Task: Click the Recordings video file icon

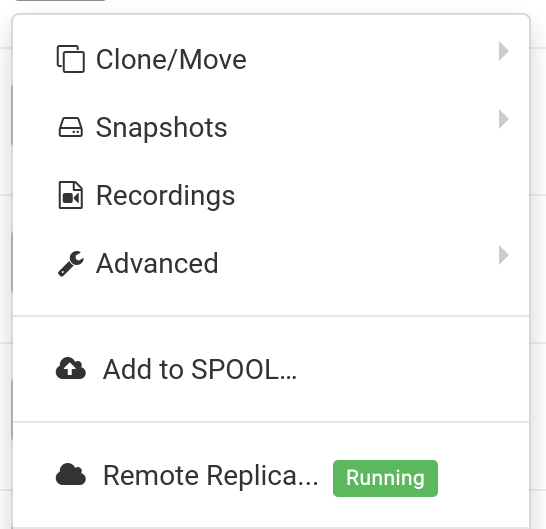Action: 71,195
